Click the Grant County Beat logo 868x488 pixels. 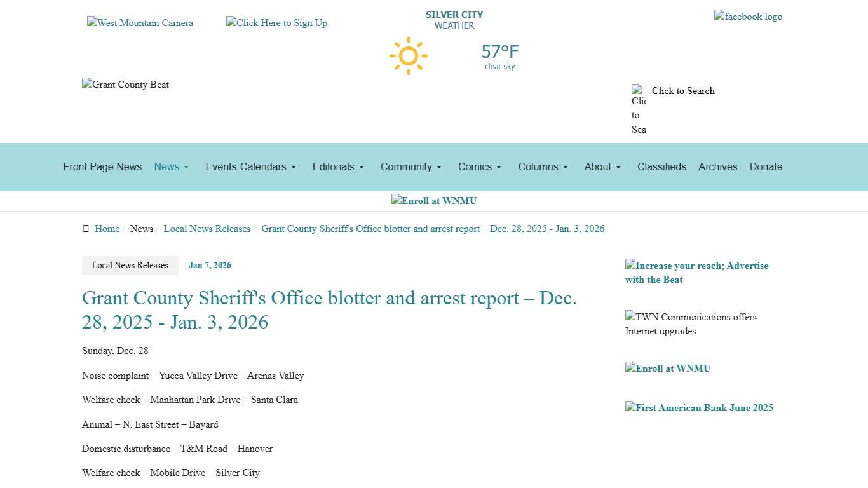click(125, 85)
